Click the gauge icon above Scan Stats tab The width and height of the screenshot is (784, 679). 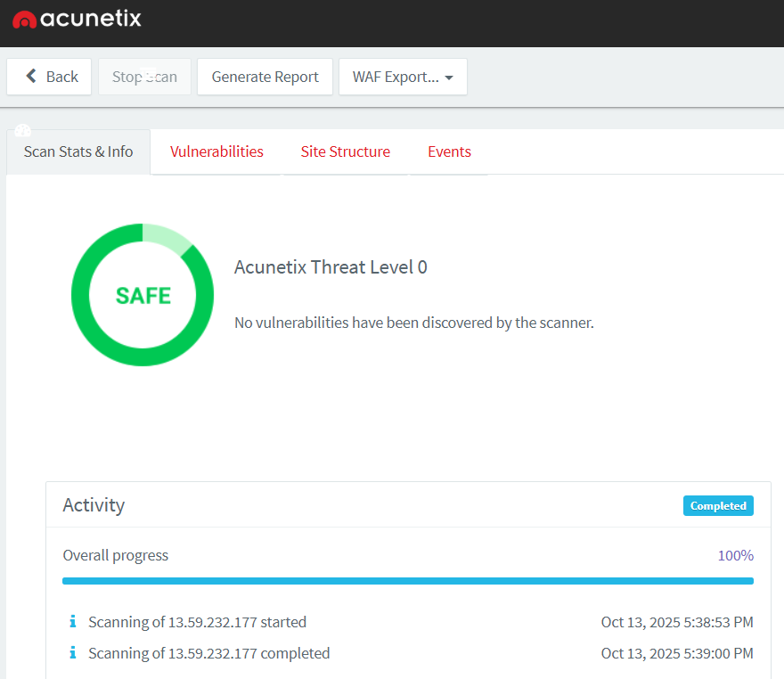tap(23, 130)
